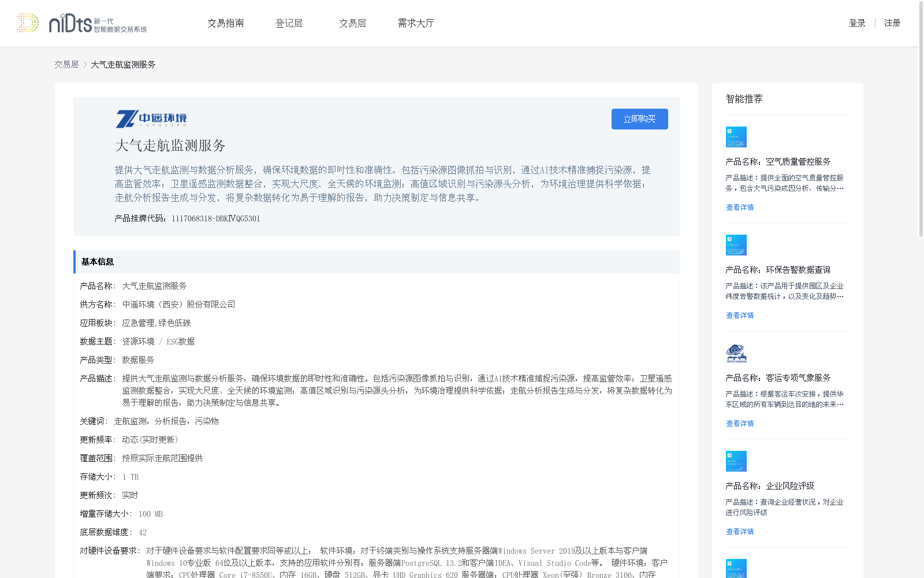Open the 空气质量管控服务 product thumbnail
This screenshot has height=578, width=924.
[x=736, y=137]
